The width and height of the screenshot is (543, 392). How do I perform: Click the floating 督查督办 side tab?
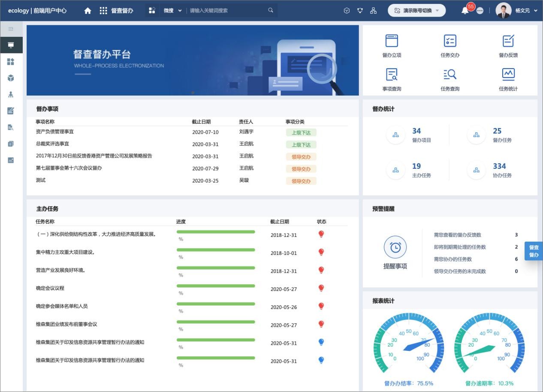pos(534,251)
